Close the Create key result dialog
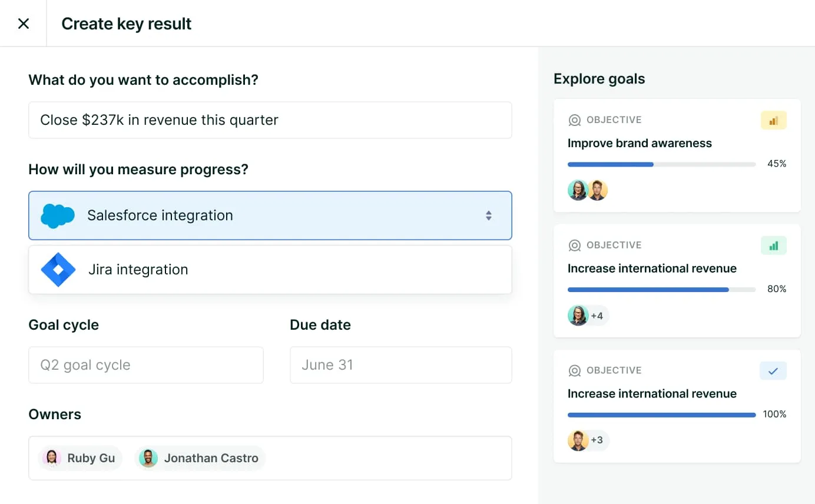 tap(24, 24)
